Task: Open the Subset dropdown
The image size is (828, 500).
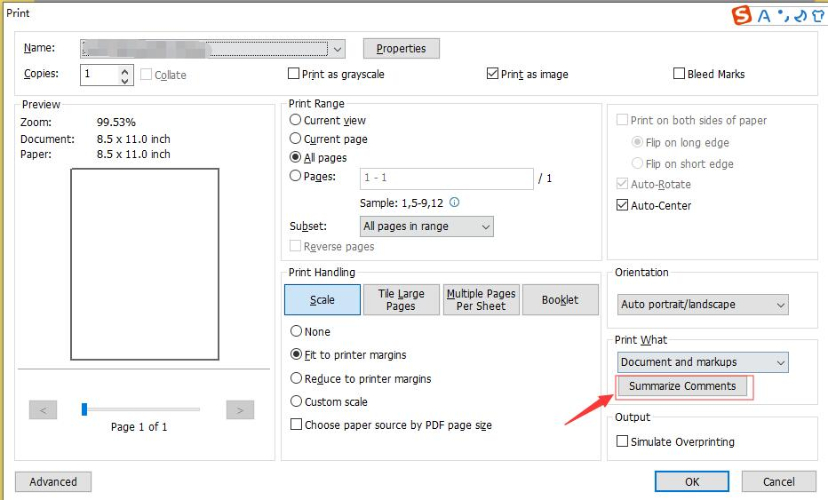Action: [427, 227]
